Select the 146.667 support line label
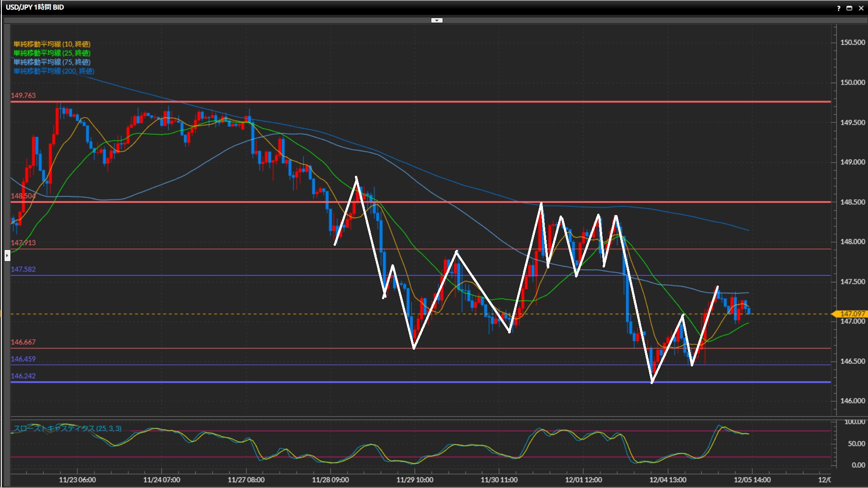Viewport: 868px width, 488px height. pos(23,342)
